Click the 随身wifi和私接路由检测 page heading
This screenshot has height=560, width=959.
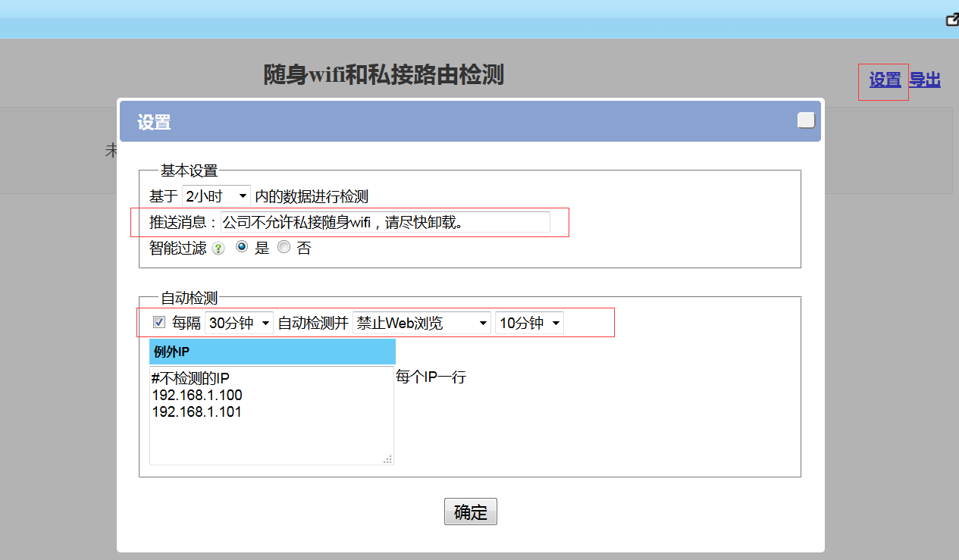coord(384,75)
